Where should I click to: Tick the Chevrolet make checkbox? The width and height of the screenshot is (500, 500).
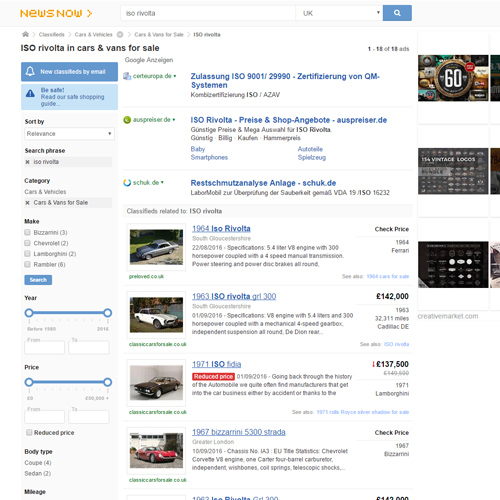(27, 243)
